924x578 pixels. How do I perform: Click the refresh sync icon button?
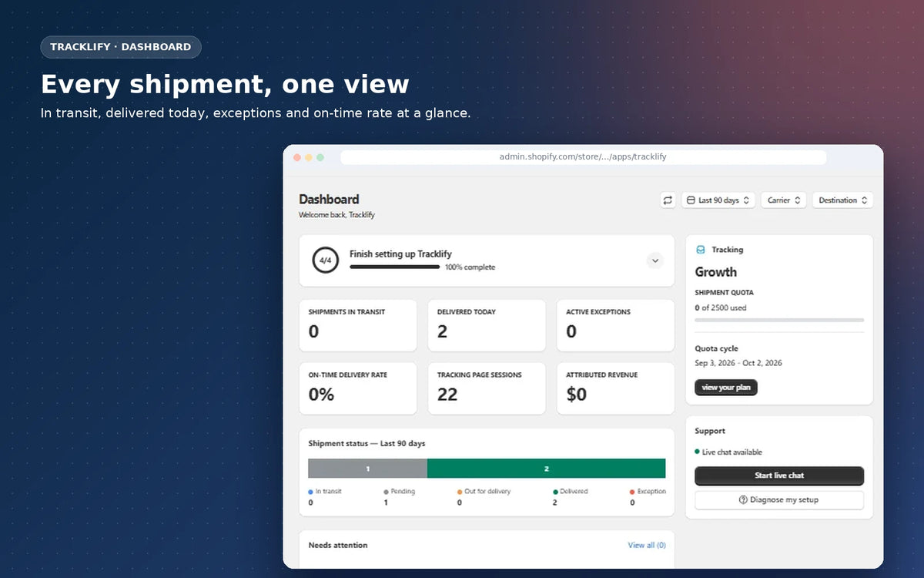click(668, 200)
